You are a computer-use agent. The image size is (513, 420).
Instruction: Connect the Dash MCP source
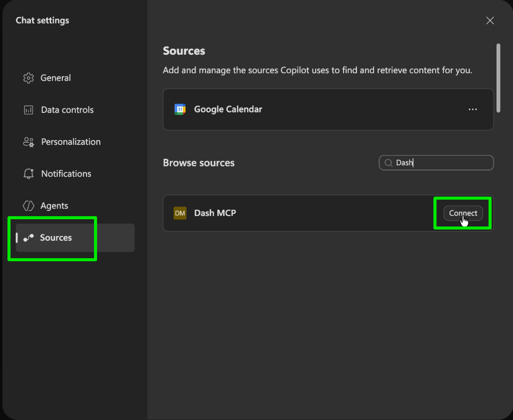click(x=463, y=213)
